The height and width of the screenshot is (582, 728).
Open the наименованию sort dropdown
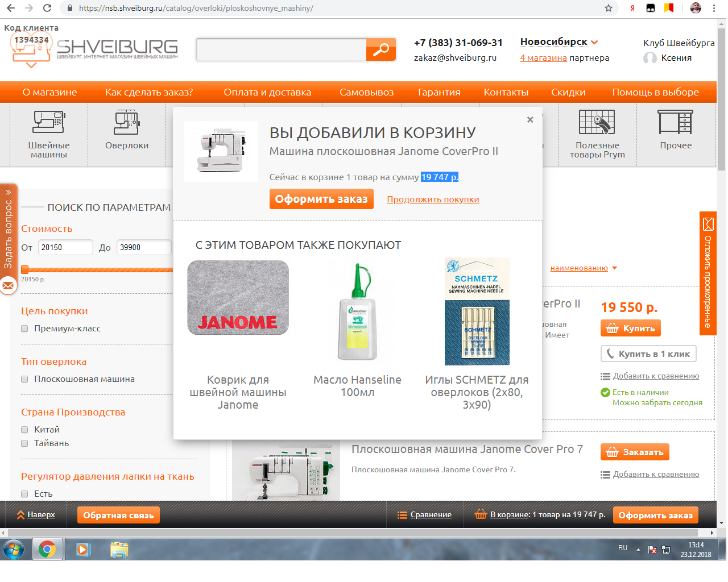pyautogui.click(x=584, y=268)
